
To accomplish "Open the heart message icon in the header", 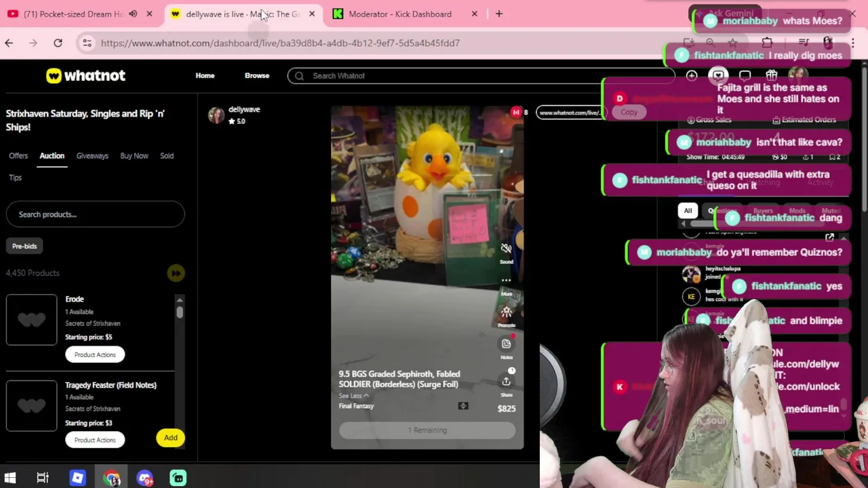I will 718,76.
